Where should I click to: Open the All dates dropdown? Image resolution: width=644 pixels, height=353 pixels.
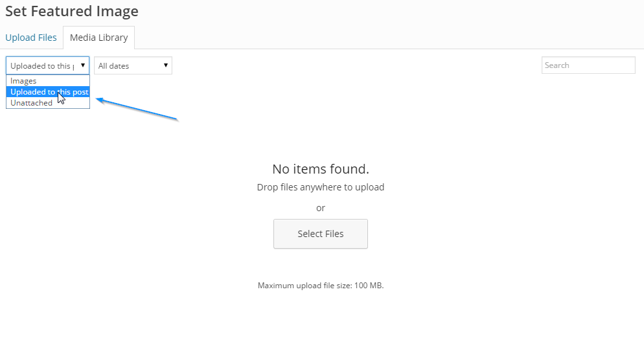point(133,65)
